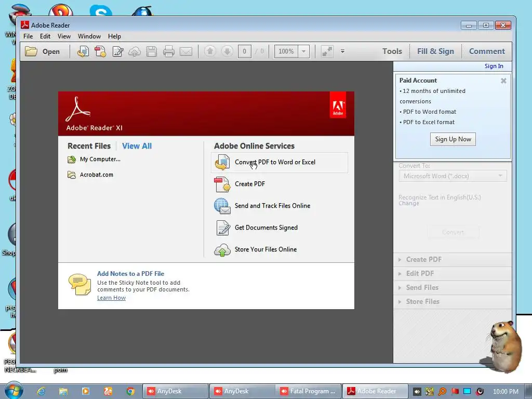532x399 pixels.
Task: Click the Print toolbar icon
Action: coord(169,51)
